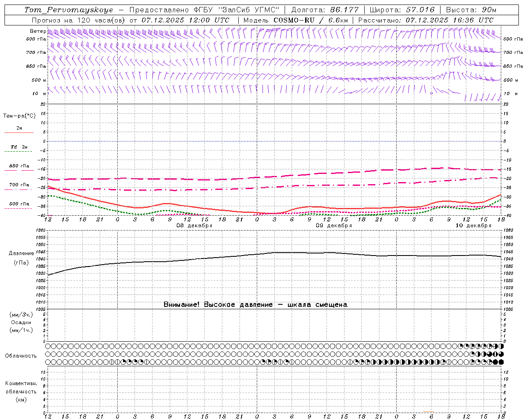Click the red dash-dot sample under 700 гПа legend
The height and width of the screenshot is (420, 525).
point(18,189)
